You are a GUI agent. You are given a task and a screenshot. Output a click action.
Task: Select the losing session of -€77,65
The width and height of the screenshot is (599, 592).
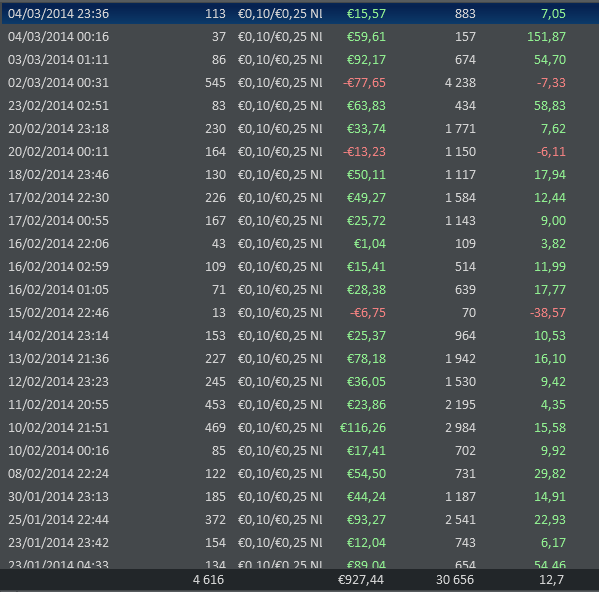(300, 82)
